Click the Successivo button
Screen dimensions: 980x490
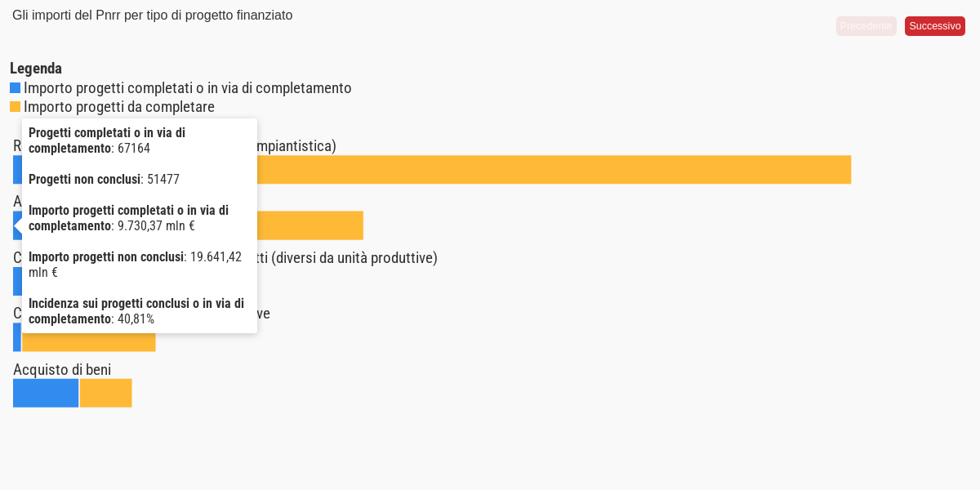pyautogui.click(x=934, y=26)
